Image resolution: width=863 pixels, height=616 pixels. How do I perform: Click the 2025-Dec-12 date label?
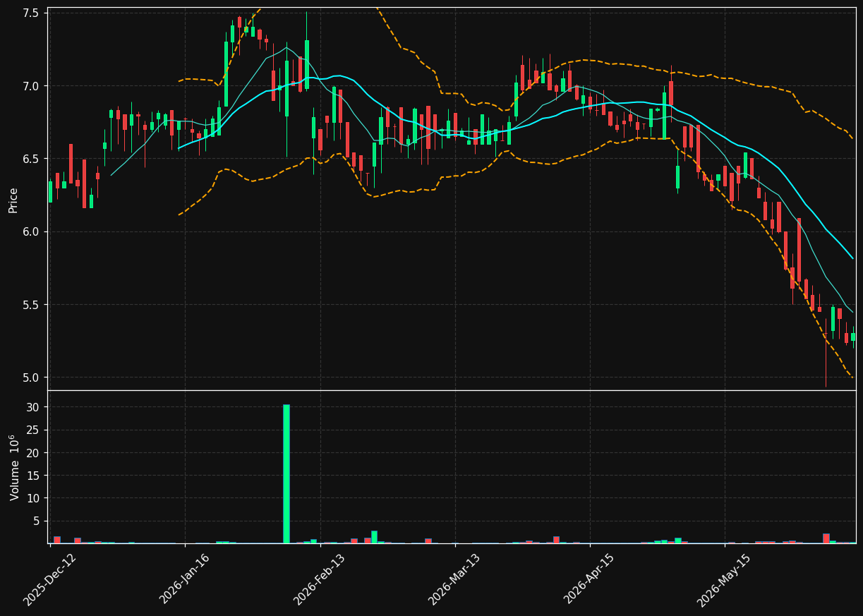pyautogui.click(x=49, y=579)
